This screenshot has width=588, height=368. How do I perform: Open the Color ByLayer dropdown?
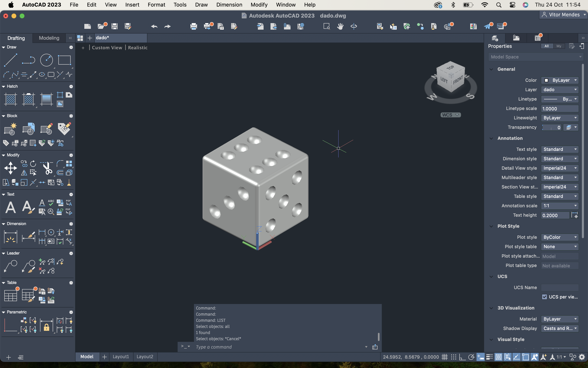tap(560, 80)
